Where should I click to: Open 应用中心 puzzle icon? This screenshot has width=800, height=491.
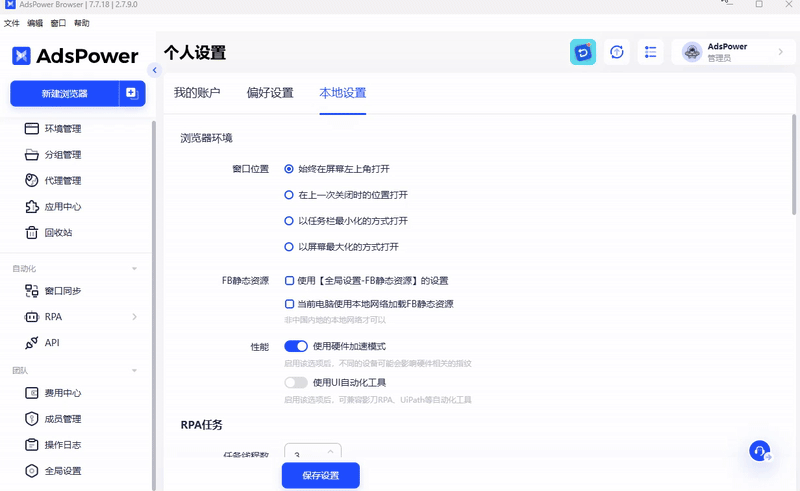point(32,207)
